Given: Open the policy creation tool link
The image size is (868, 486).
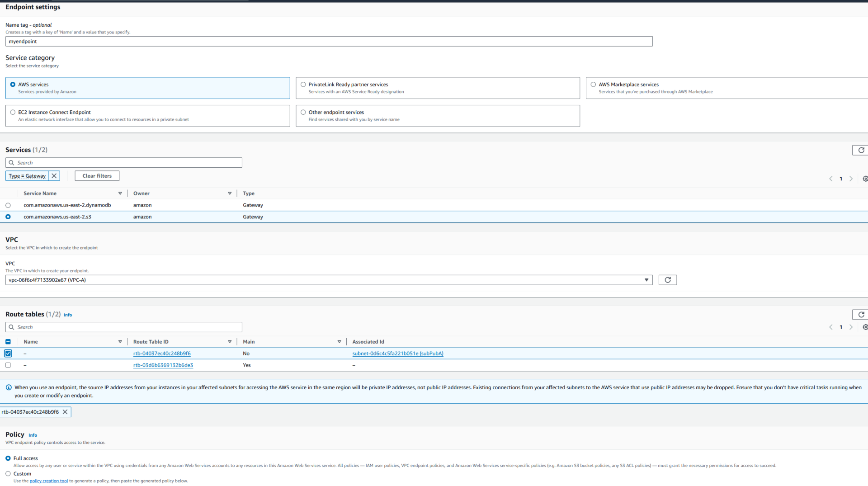Looking at the screenshot, I should (48, 481).
